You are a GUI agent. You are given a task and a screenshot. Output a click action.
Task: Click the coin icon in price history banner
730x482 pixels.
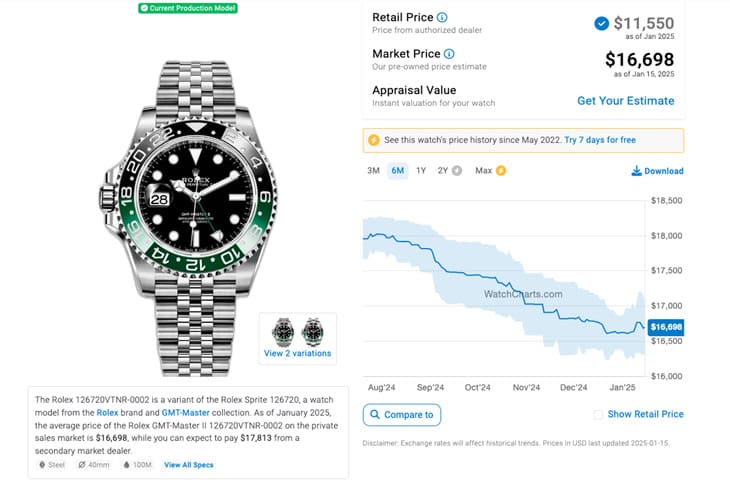click(x=374, y=140)
